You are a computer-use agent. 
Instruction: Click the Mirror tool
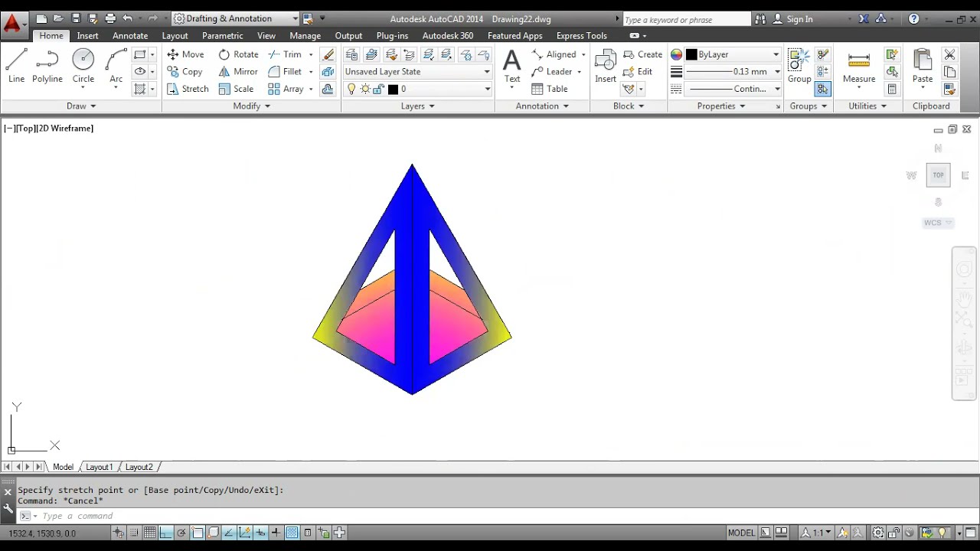[238, 71]
